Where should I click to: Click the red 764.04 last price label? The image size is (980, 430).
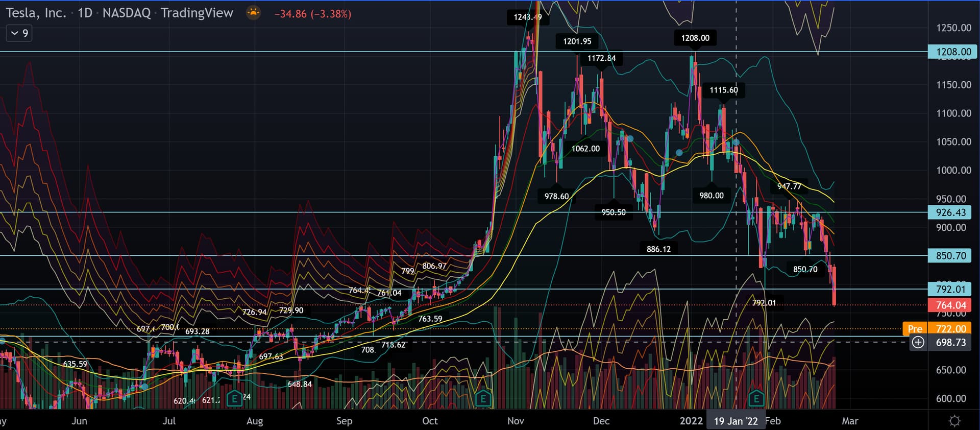click(x=950, y=305)
